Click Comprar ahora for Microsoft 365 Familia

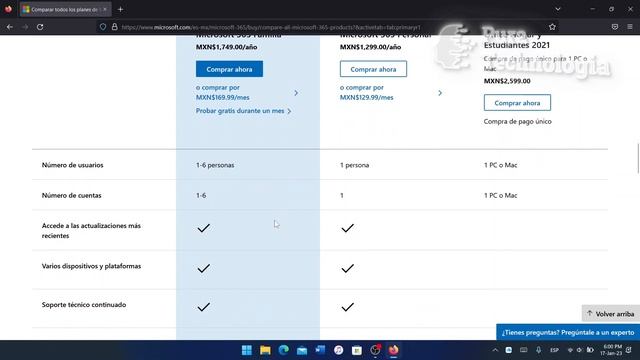point(229,69)
